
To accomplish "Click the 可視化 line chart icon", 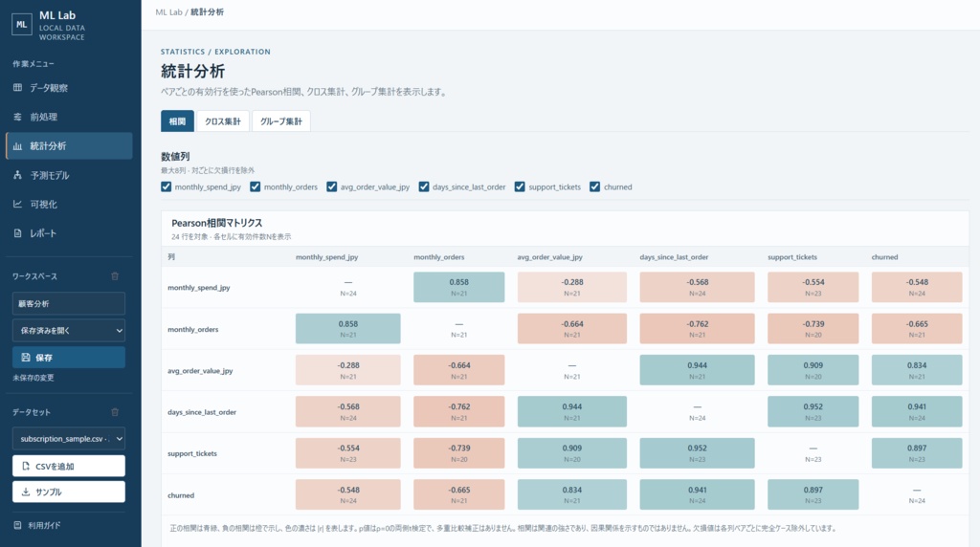I will 17,205.
